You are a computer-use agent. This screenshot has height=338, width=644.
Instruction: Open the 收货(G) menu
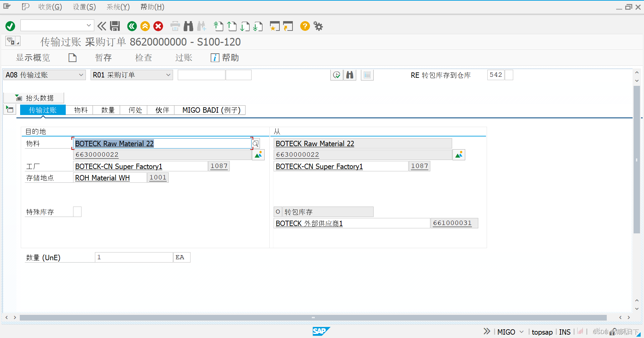(50, 7)
